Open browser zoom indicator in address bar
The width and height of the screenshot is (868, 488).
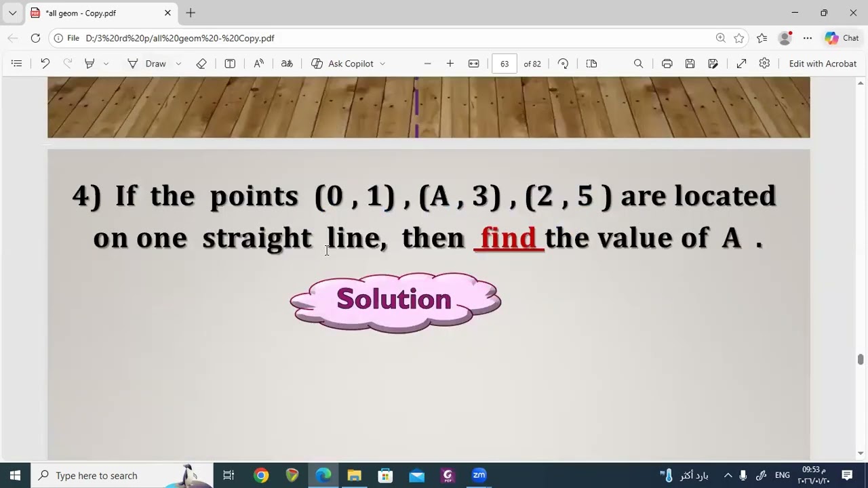[720, 38]
